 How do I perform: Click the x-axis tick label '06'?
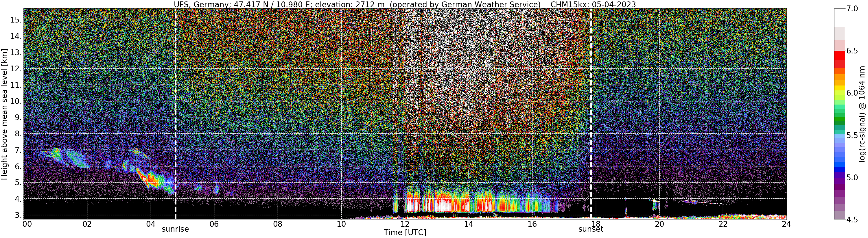pos(214,224)
